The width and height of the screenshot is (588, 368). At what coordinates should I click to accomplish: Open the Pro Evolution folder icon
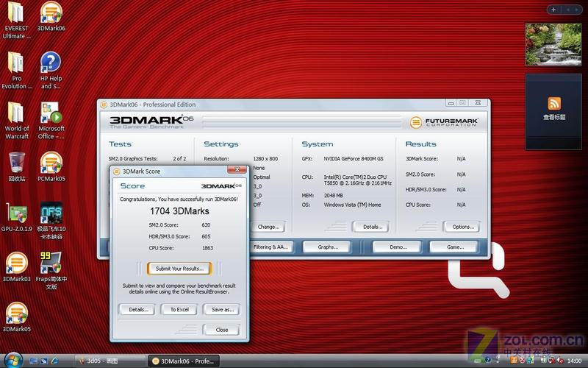(16, 70)
